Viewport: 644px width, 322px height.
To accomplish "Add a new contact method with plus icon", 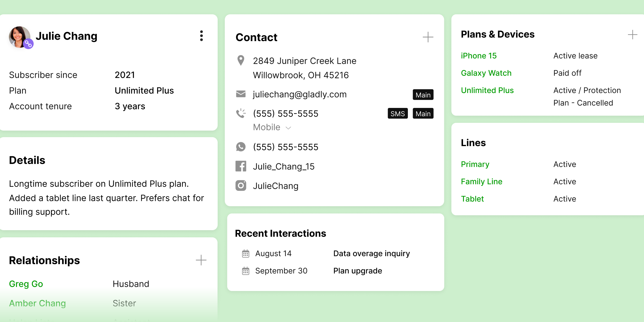I will 428,37.
